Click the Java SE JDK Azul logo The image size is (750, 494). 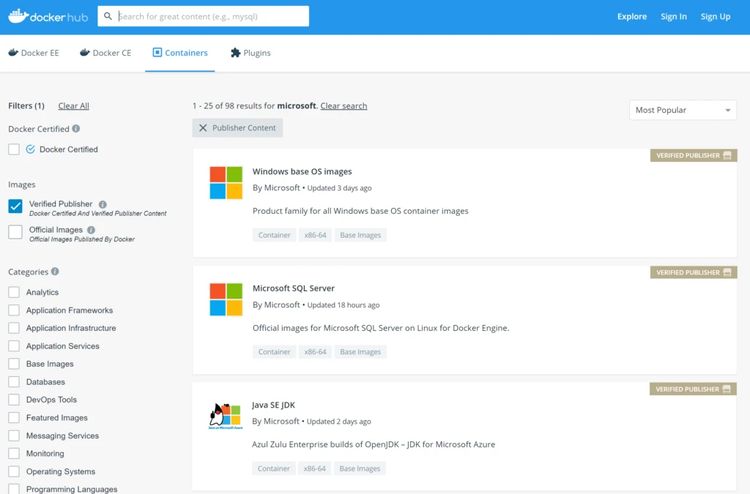226,416
